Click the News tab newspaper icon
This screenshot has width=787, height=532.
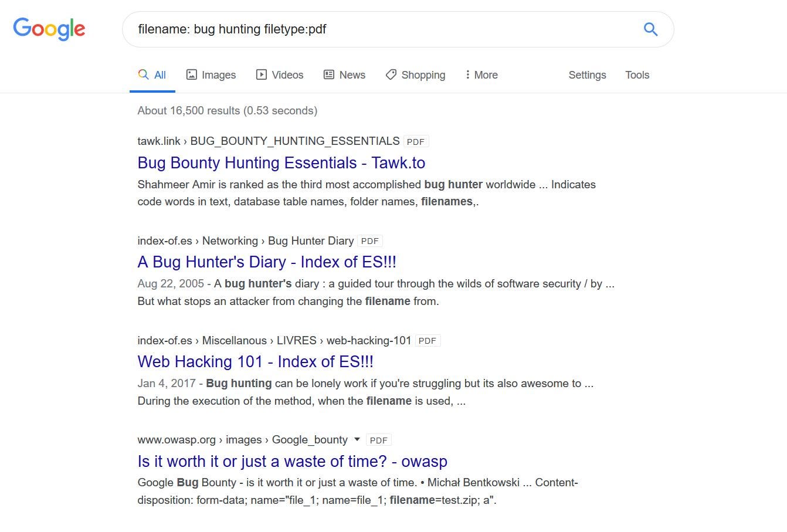pyautogui.click(x=329, y=74)
